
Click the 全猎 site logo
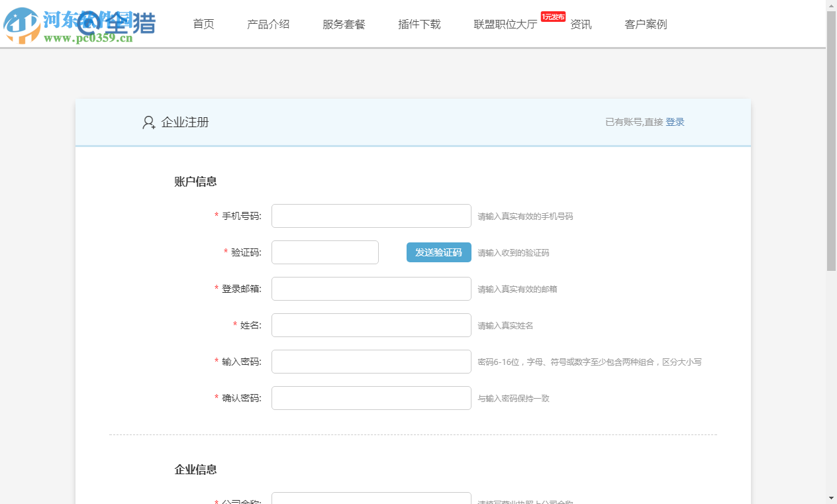[117, 24]
